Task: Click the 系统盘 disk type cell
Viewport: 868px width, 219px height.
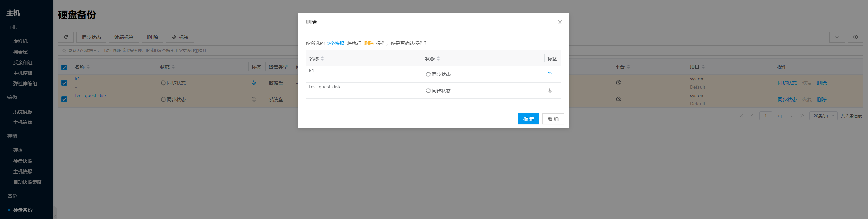Action: 276,99
